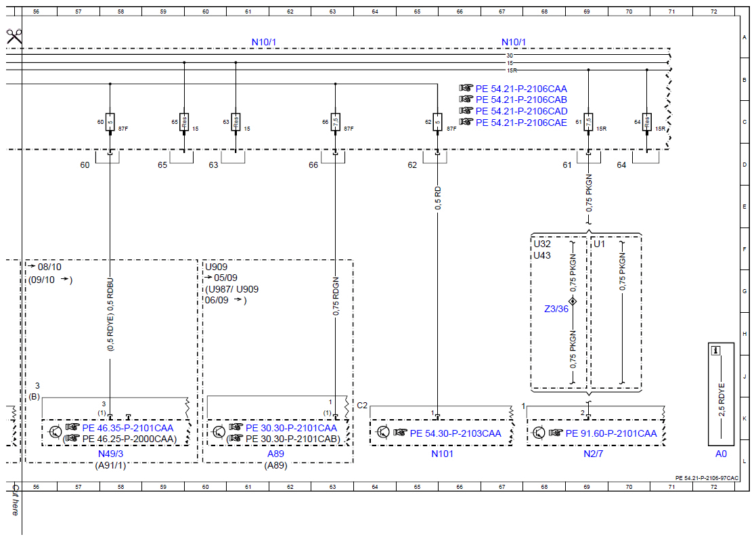Click the PE 30.30-P-2101CAB reference text
756x541 pixels.
(291, 439)
